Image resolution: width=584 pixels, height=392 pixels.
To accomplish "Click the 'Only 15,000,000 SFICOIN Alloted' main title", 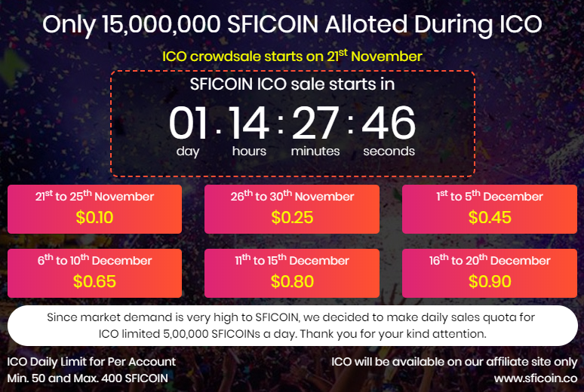I will 292,23.
